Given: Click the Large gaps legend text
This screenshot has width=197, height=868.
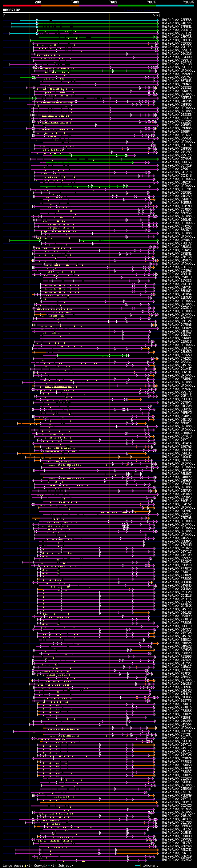Looking at the screenshot, I should click(38, 865).
